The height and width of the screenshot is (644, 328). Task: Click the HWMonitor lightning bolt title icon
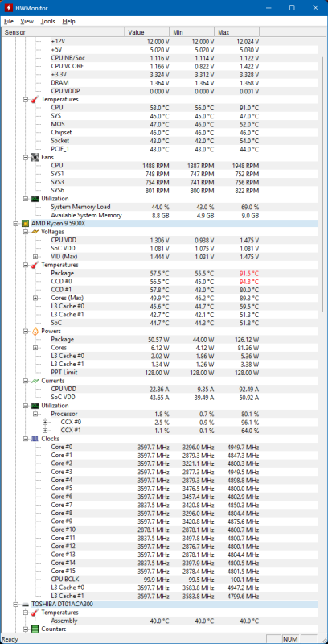[9, 7]
